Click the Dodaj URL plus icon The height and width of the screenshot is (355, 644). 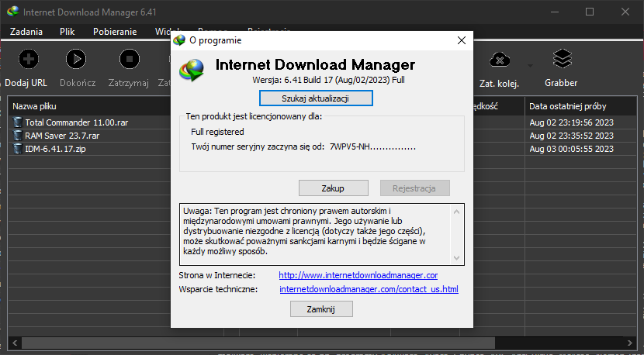29,59
